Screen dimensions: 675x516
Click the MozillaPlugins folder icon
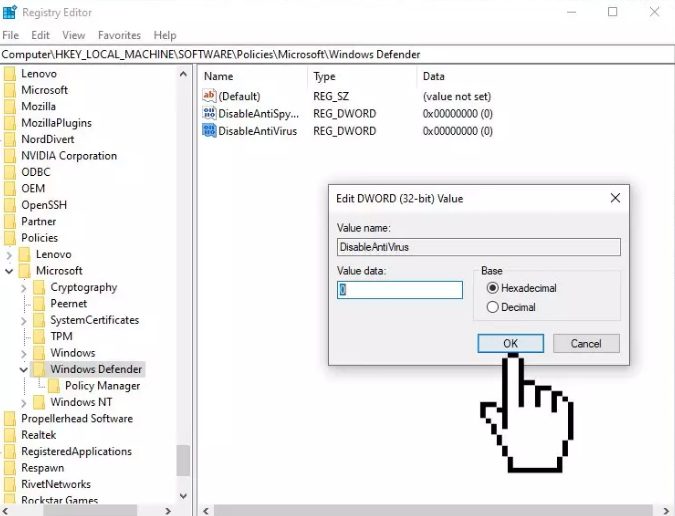[10, 123]
